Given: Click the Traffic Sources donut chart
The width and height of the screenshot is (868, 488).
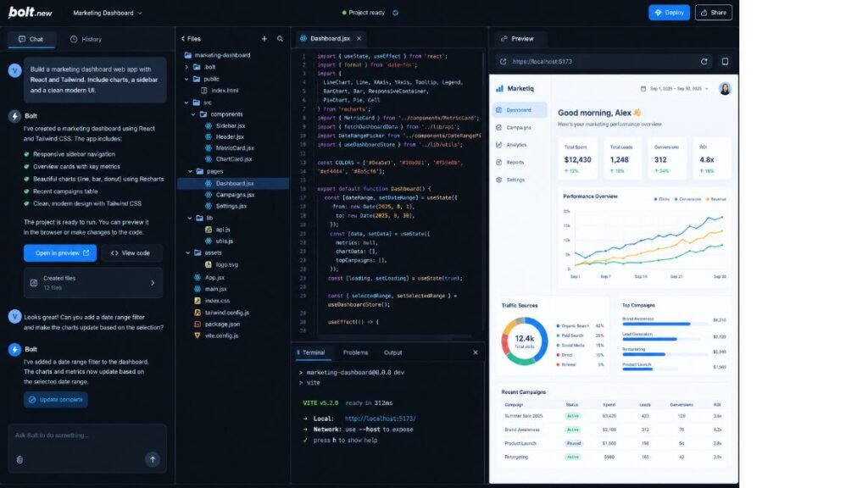Looking at the screenshot, I should (x=524, y=341).
